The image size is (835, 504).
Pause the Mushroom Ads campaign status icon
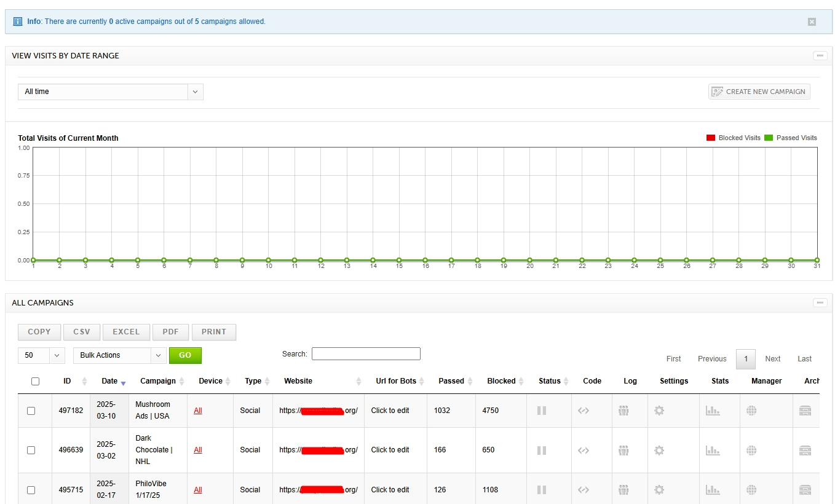pyautogui.click(x=541, y=411)
